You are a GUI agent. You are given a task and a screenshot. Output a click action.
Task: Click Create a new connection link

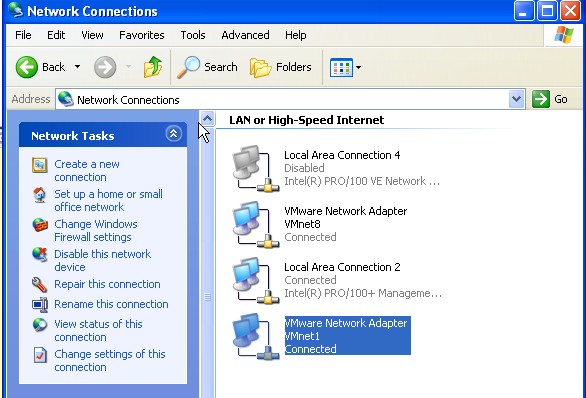87,170
